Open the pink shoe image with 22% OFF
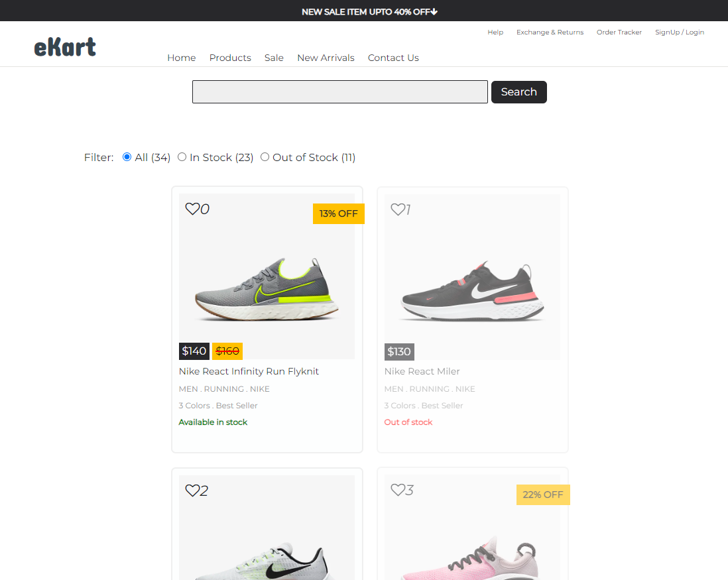728x580 pixels. (472, 528)
